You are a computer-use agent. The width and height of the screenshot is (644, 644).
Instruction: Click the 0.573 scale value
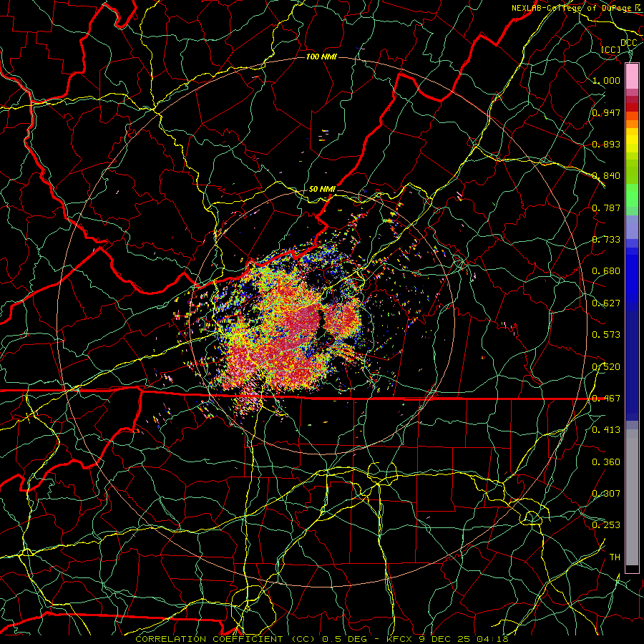tap(606, 335)
